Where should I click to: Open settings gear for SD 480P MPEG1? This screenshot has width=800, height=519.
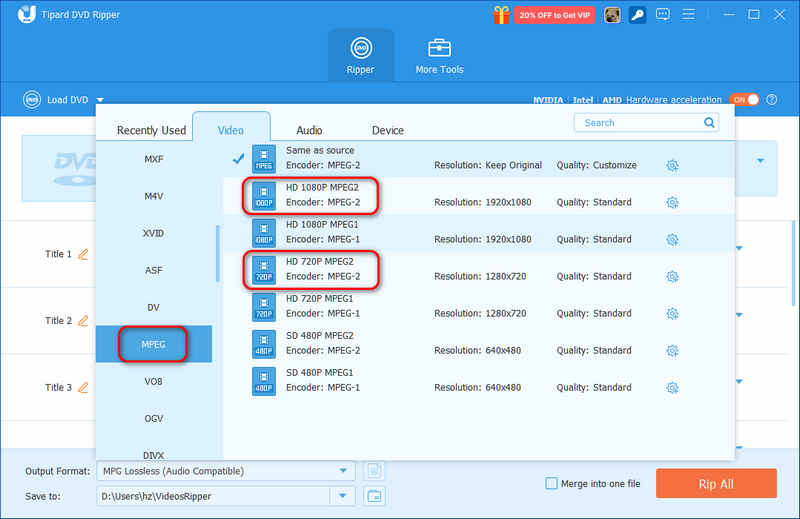coord(672,388)
